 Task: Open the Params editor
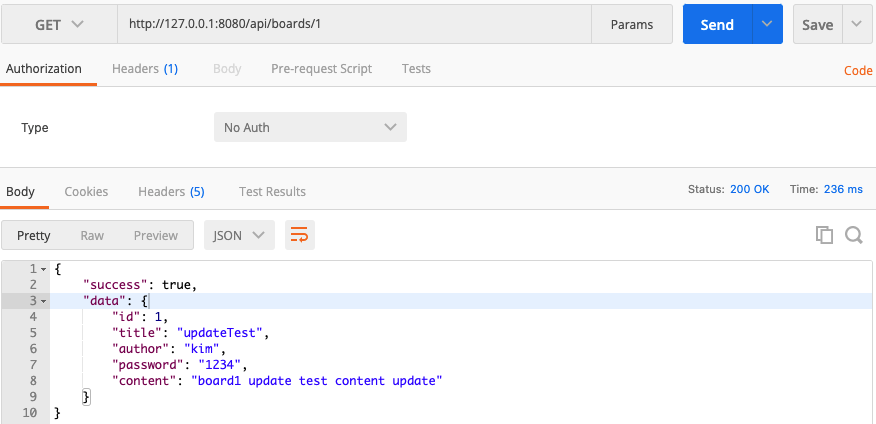click(x=632, y=25)
